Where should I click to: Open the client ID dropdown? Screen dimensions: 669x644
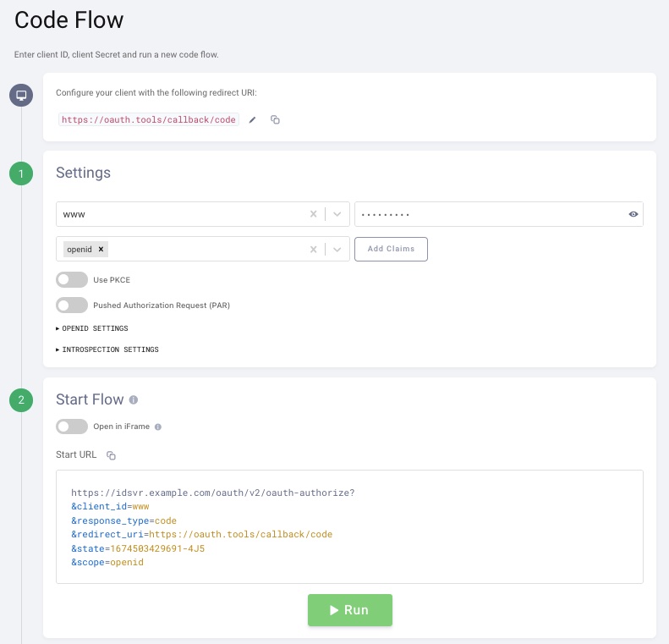pyautogui.click(x=337, y=214)
